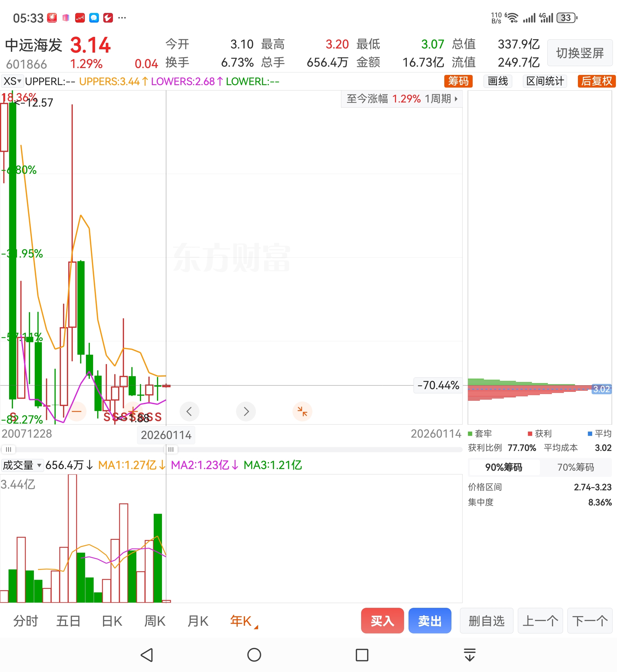Viewport: 617px width, 672px height.
Task: Toggle the 后复权 price adjustment mode
Action: pos(596,81)
